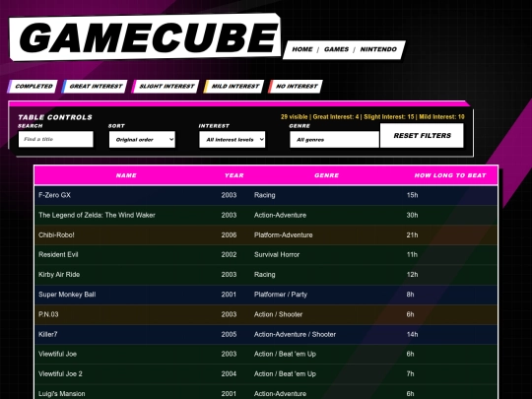Select Luigi's Mansion in the table
Image resolution: width=532 pixels, height=399 pixels.
tap(62, 393)
